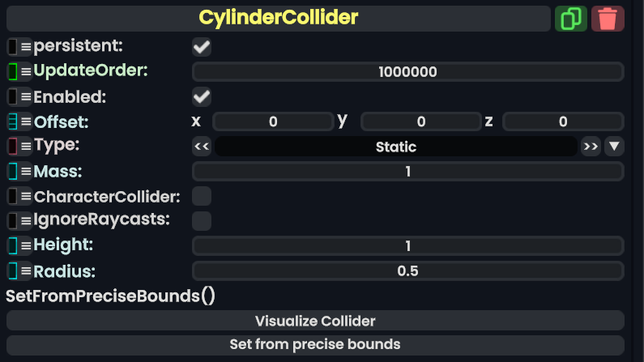
Task: Click the Radius field handle icon
Action: 12,270
